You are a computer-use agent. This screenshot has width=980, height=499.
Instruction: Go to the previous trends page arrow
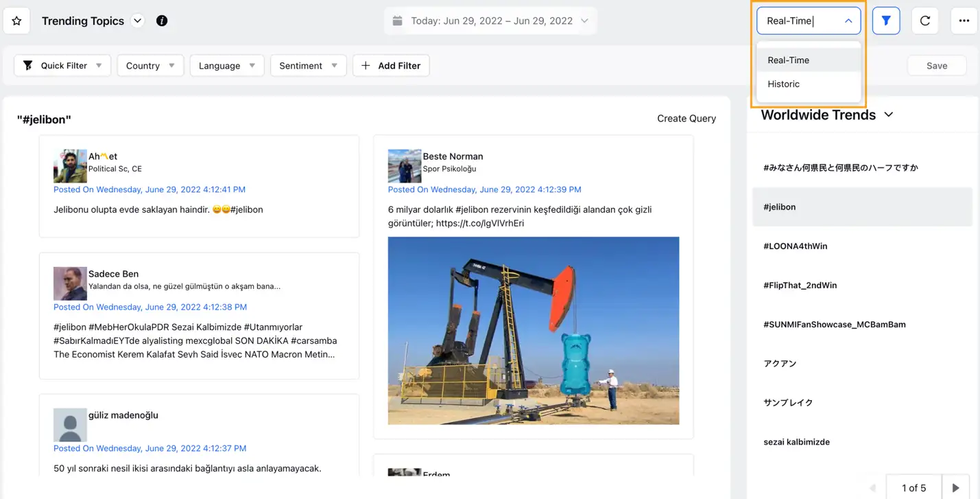point(872,487)
